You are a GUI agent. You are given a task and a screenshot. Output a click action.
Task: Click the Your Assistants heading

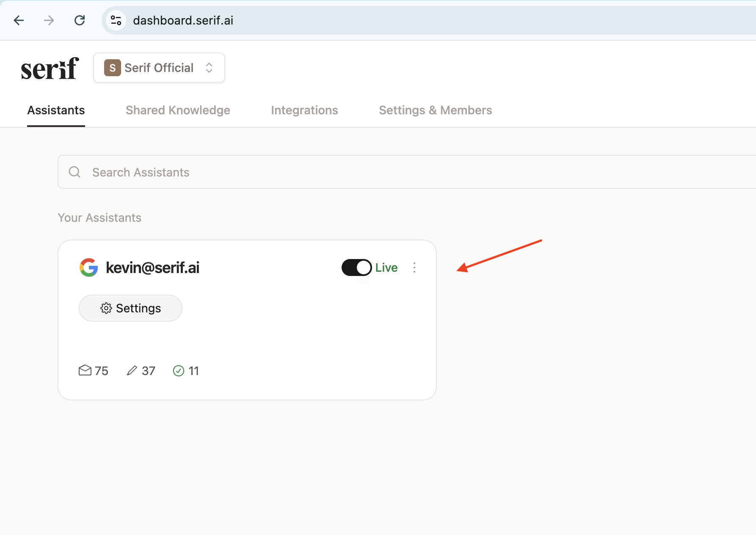click(x=99, y=218)
